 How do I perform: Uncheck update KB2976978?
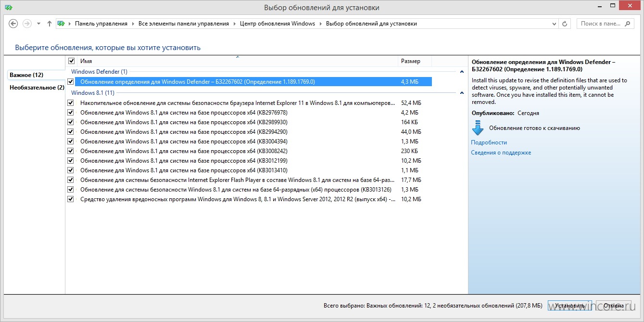[x=71, y=113]
